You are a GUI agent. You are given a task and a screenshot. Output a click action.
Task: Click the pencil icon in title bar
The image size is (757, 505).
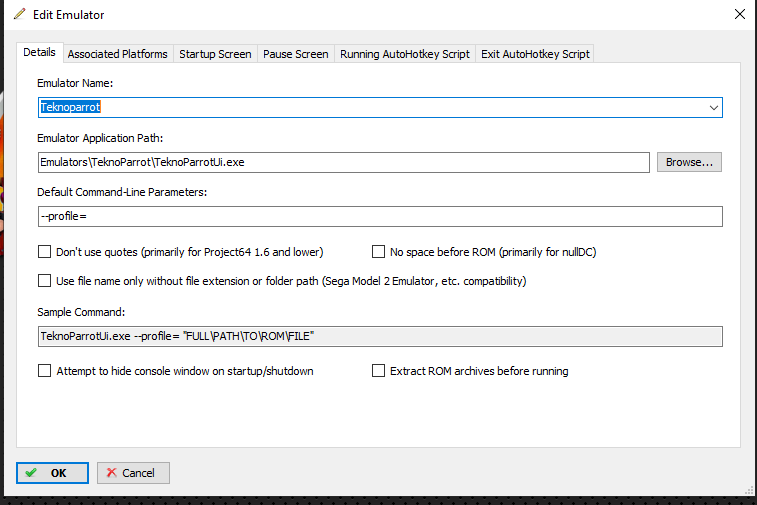pyautogui.click(x=19, y=14)
